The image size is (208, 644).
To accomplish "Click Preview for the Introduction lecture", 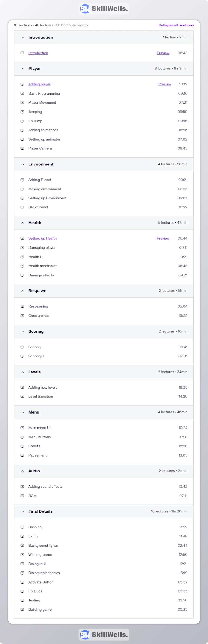I will pyautogui.click(x=163, y=53).
